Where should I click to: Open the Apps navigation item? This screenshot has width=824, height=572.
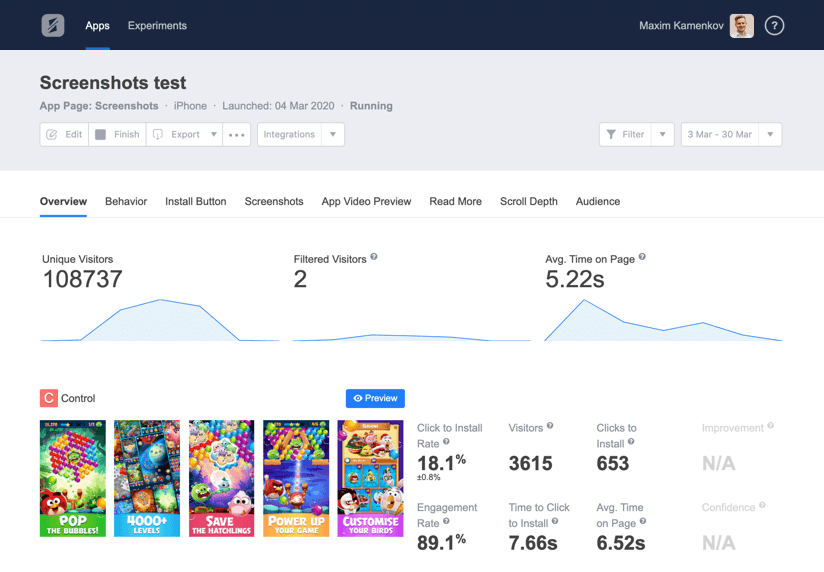click(97, 26)
